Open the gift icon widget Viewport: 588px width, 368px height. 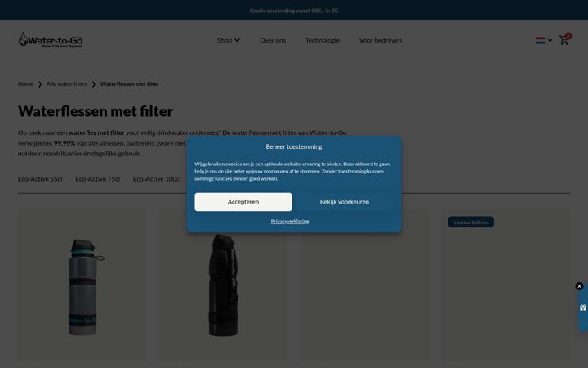(583, 307)
